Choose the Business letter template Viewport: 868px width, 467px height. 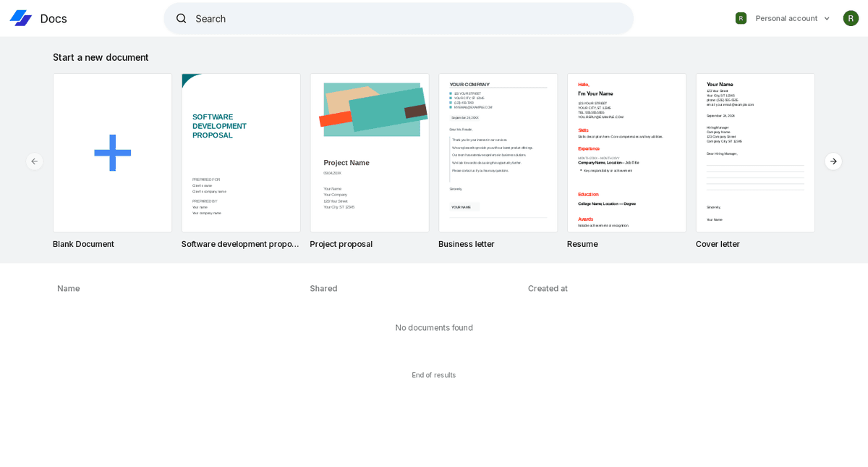[x=498, y=153]
